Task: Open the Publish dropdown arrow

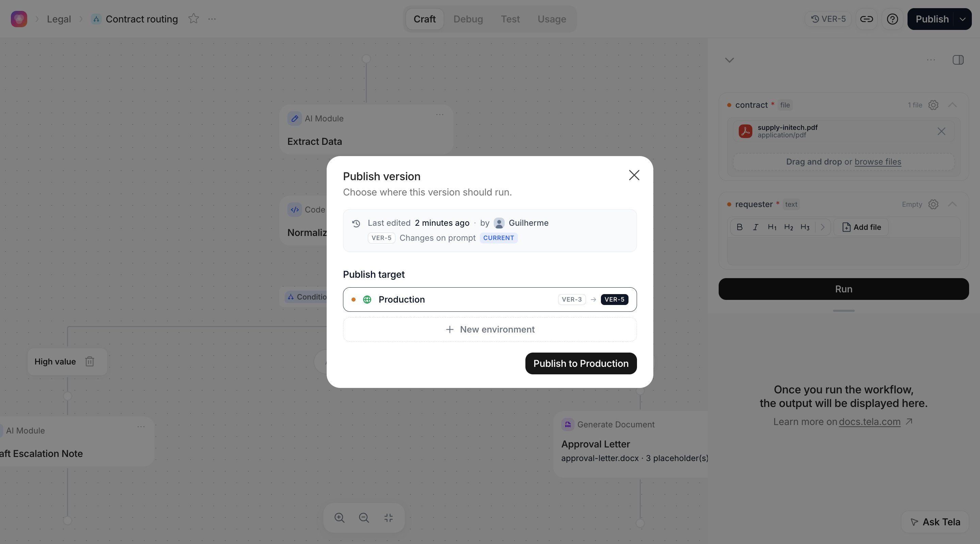Action: coord(963,19)
